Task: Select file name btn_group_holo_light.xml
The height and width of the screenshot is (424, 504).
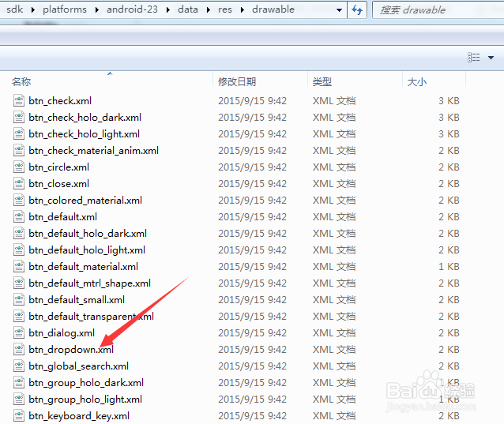Action: pos(85,400)
